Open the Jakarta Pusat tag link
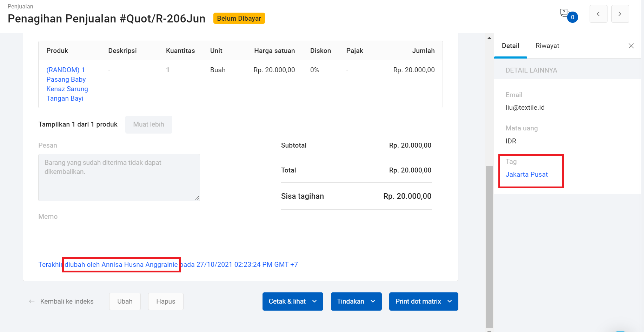This screenshot has height=332, width=644. pos(526,175)
